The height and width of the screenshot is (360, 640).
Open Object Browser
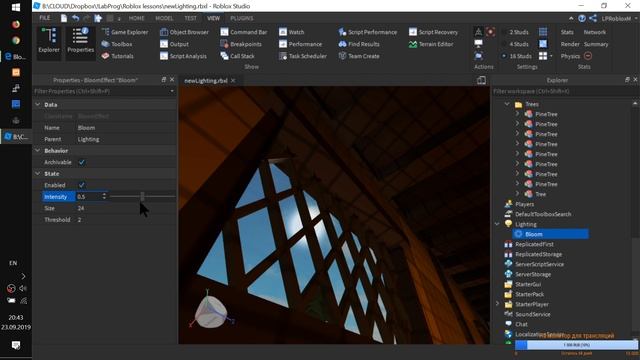[184, 32]
